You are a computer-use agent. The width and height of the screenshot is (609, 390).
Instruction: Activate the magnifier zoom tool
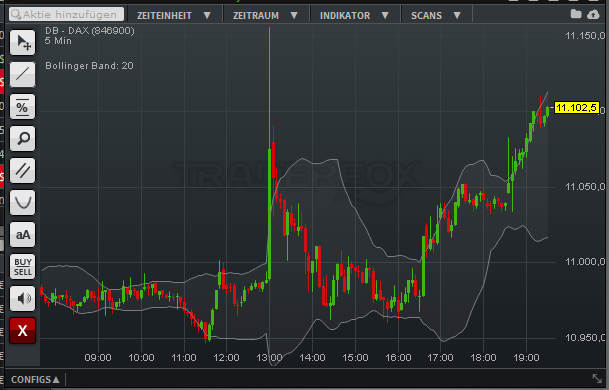[23, 138]
